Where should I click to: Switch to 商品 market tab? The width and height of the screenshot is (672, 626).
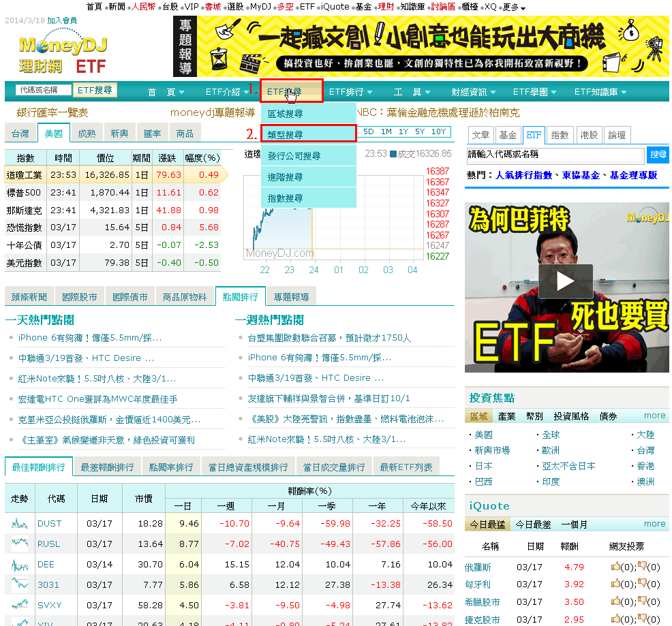point(185,134)
